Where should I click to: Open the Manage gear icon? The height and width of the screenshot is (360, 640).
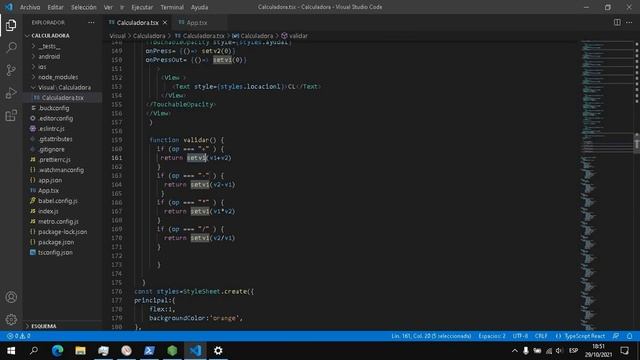coord(11,319)
